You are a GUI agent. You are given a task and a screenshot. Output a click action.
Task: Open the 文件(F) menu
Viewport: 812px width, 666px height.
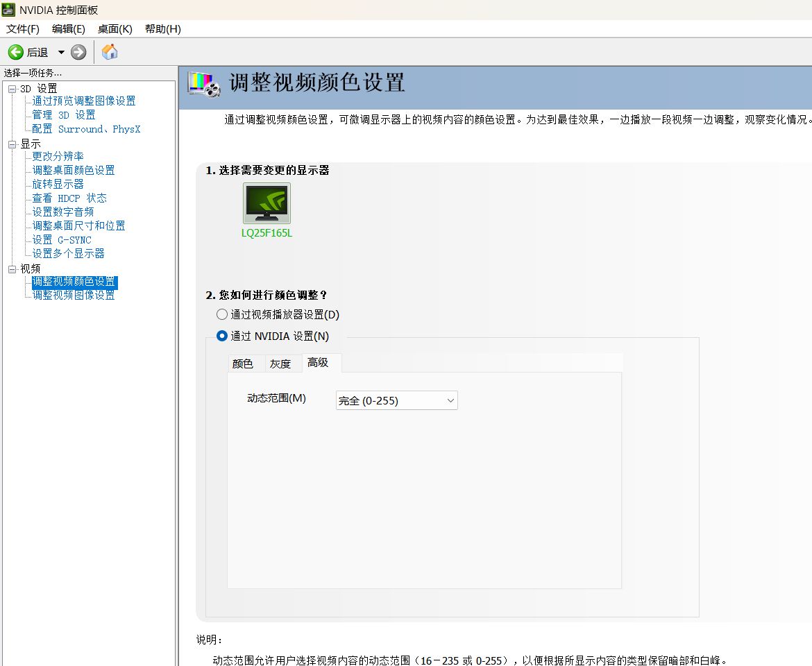pos(23,29)
